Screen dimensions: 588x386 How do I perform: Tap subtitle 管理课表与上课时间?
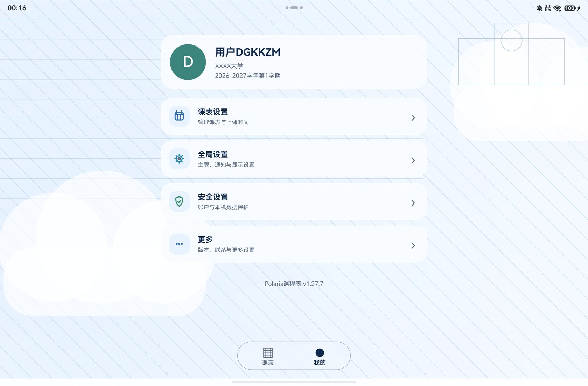(x=223, y=122)
